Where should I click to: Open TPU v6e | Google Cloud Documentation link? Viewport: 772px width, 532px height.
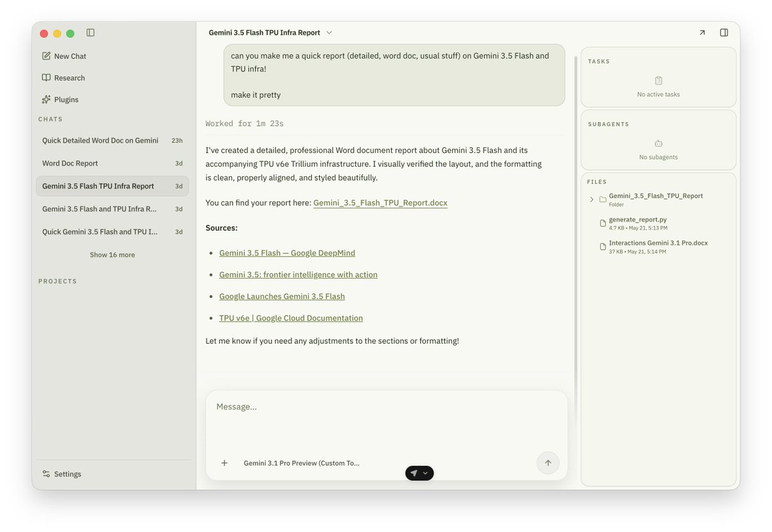pos(291,318)
